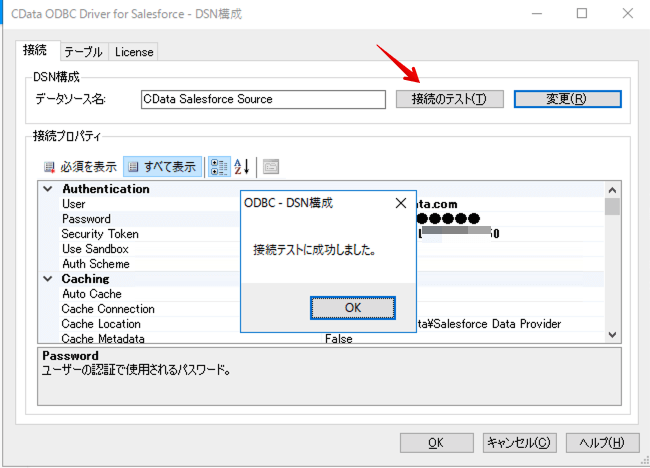Select the Cache Metadata property row
The image size is (650, 468).
(332, 338)
